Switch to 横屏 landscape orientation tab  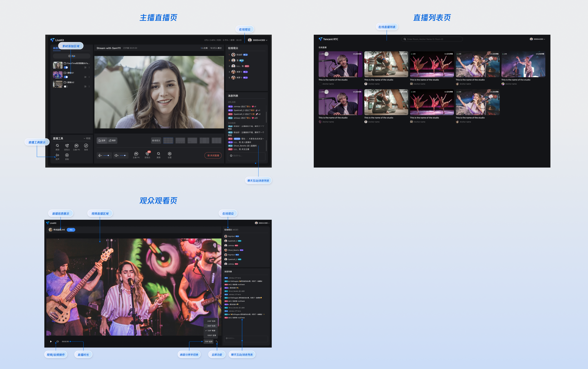(112, 141)
